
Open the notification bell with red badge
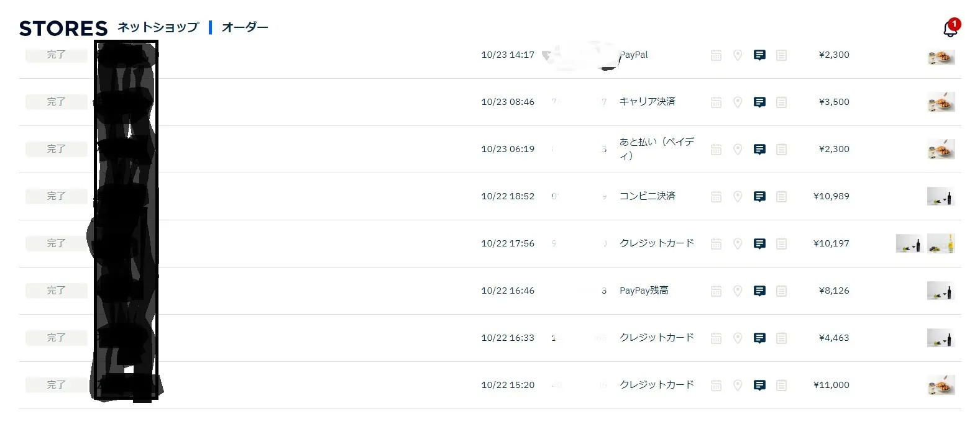tap(950, 29)
